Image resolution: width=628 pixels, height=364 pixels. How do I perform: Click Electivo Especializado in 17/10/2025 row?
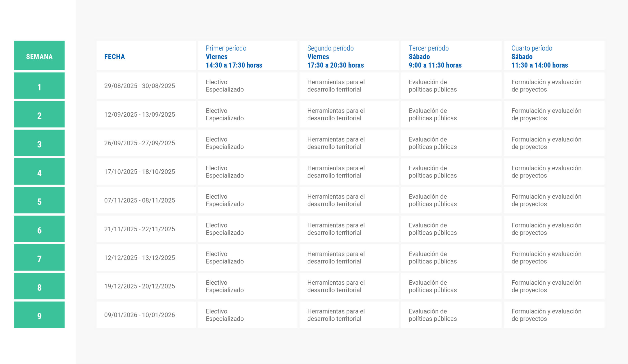[x=248, y=172]
